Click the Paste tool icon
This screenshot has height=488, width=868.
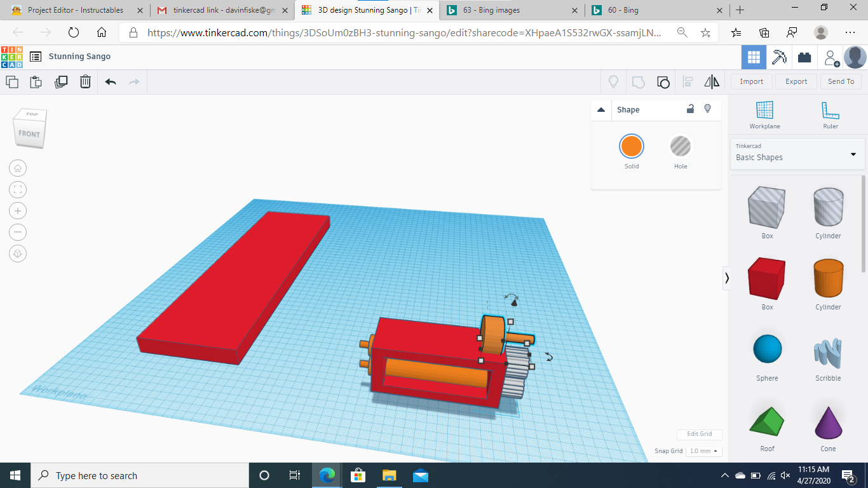(x=36, y=81)
